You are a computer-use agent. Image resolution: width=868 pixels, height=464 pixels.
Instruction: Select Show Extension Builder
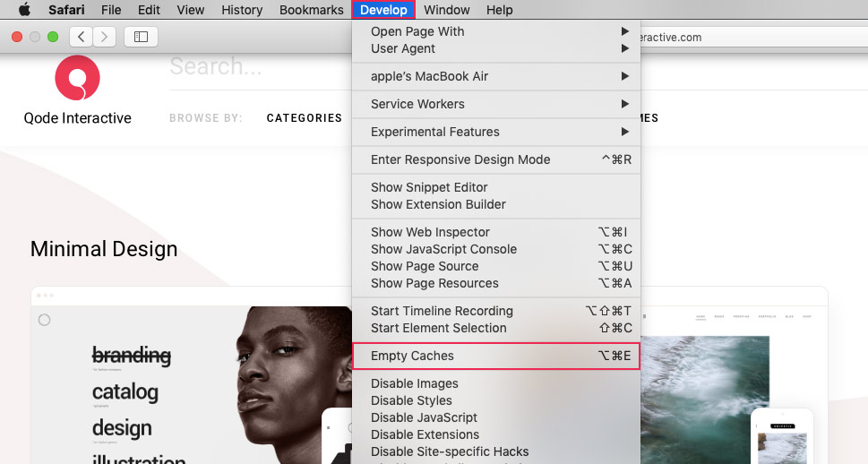tap(496, 204)
